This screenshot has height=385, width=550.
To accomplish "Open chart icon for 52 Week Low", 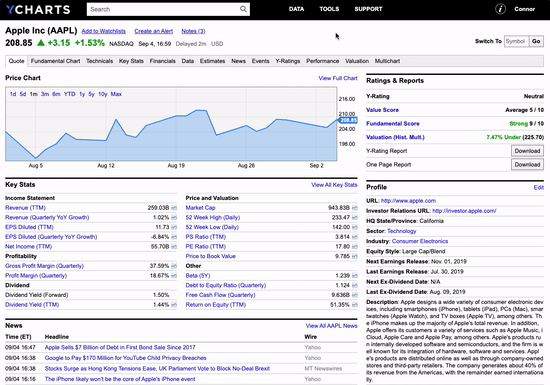I will click(355, 227).
